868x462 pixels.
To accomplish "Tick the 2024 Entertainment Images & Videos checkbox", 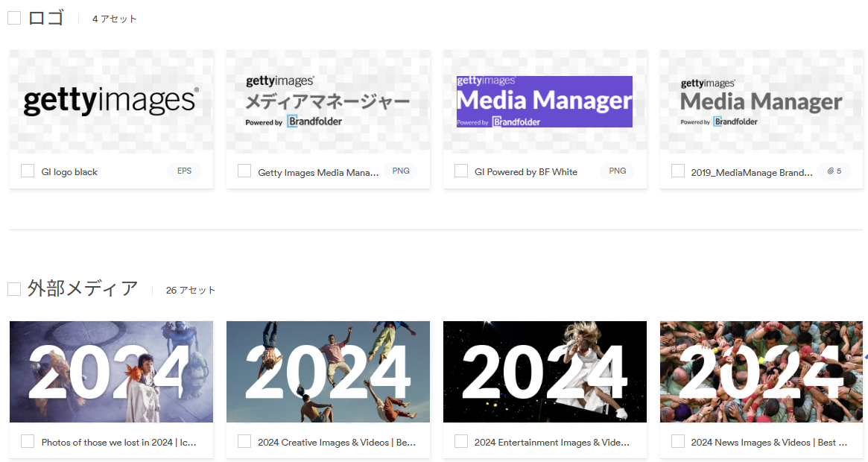I will pyautogui.click(x=461, y=441).
